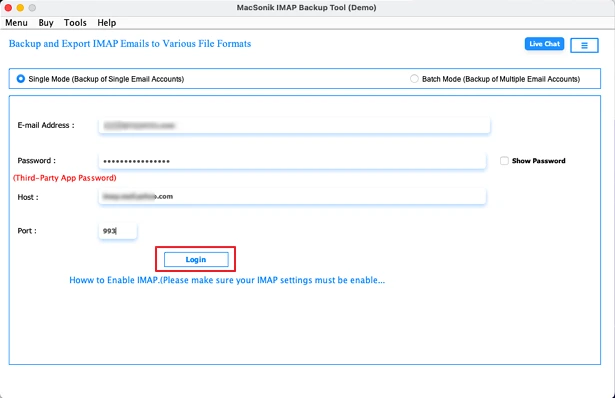Click into the Port field
This screenshot has height=398, width=615.
(118, 231)
